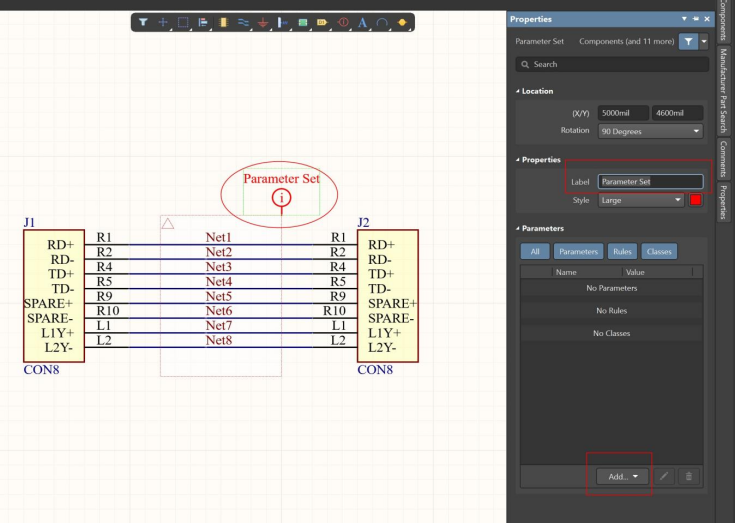
Task: Open Properties panel options menu arrow
Action: pos(684,19)
